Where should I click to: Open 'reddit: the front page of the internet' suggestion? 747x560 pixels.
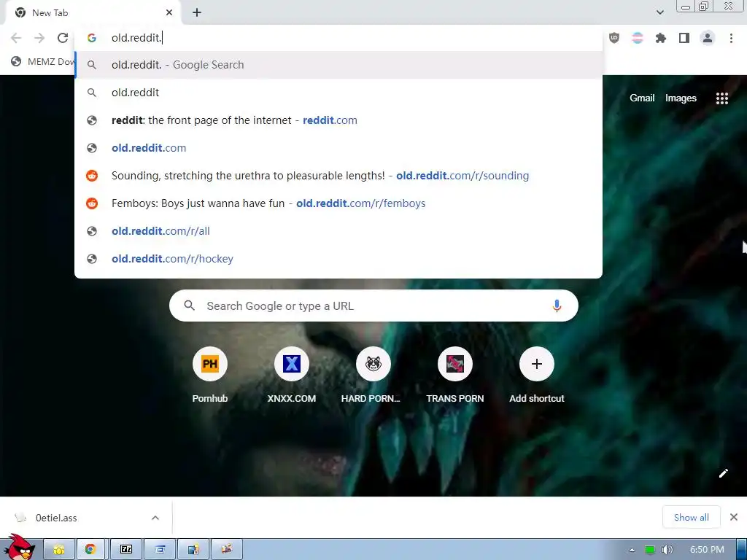click(x=338, y=120)
